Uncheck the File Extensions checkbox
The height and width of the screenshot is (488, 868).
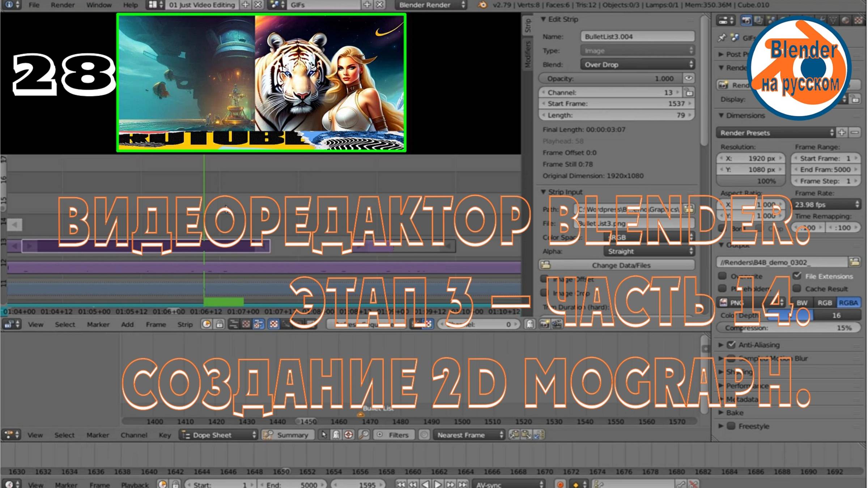pyautogui.click(x=797, y=276)
